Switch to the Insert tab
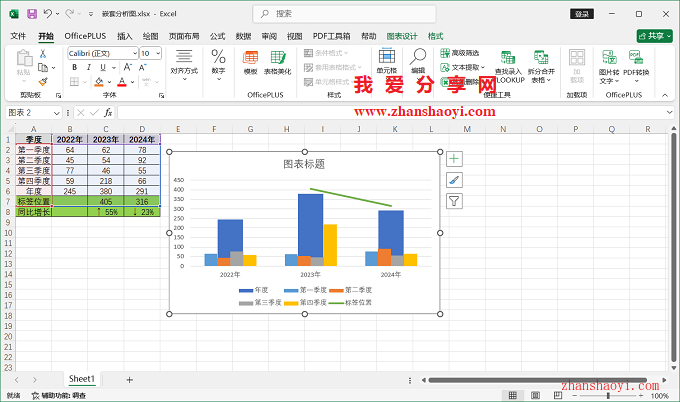Image resolution: width=680 pixels, height=402 pixels. point(124,36)
